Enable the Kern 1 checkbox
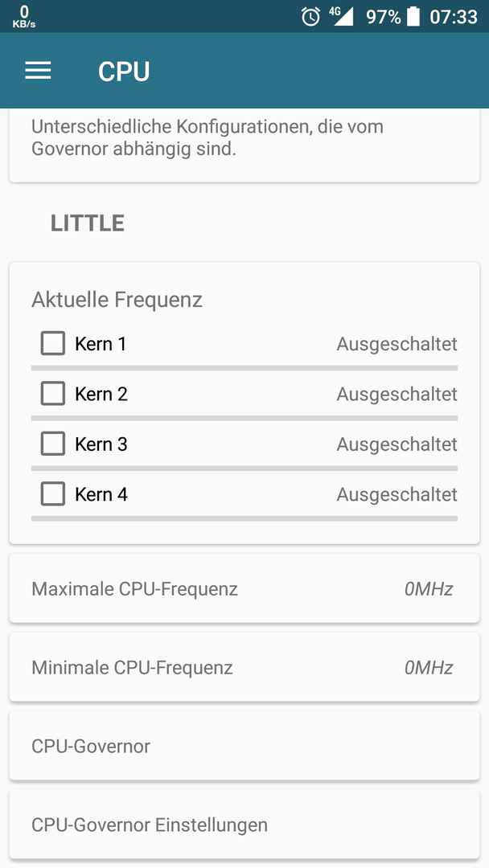Viewport: 489px width, 868px height. (x=52, y=344)
